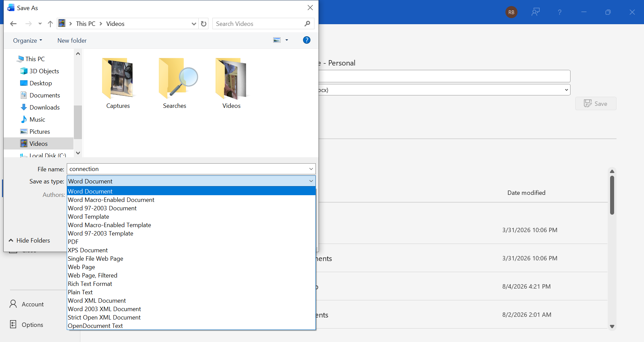644x342 pixels.
Task: Select 3D Objects in the navigation tree
Action: (40, 71)
